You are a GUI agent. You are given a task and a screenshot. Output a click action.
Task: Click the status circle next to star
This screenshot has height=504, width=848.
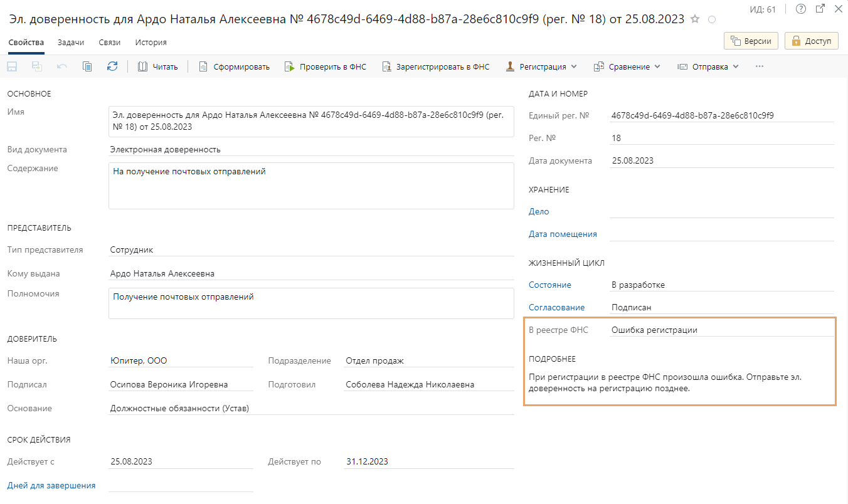point(711,20)
